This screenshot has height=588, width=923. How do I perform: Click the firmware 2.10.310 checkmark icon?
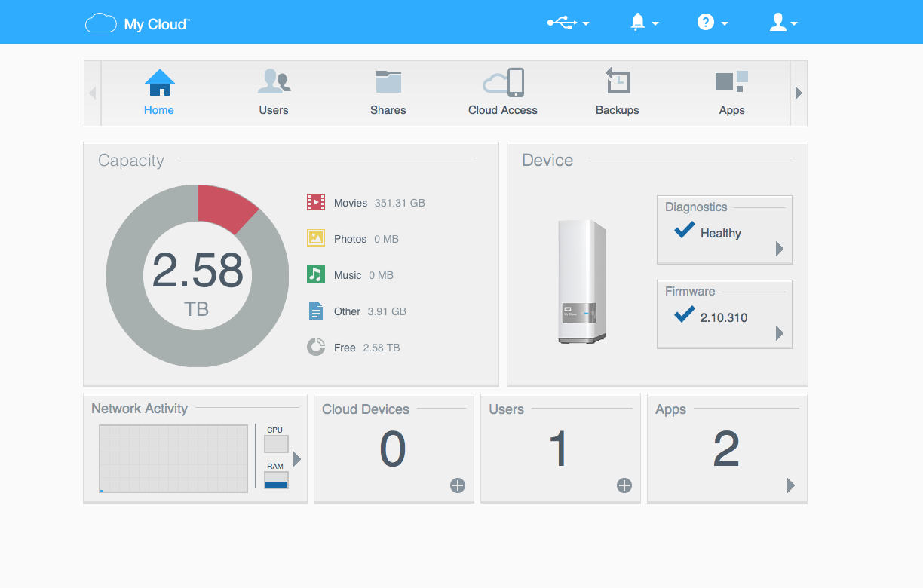click(684, 314)
